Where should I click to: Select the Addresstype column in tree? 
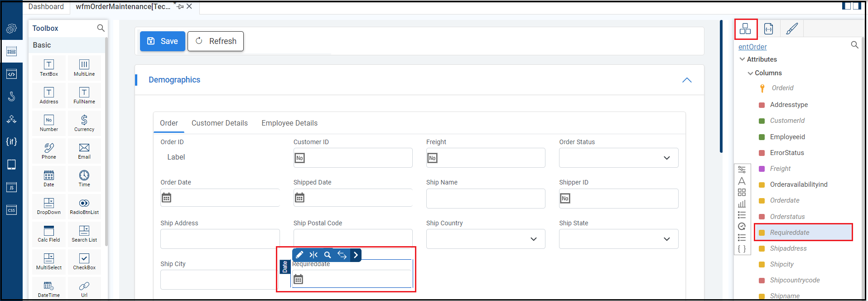pyautogui.click(x=789, y=105)
